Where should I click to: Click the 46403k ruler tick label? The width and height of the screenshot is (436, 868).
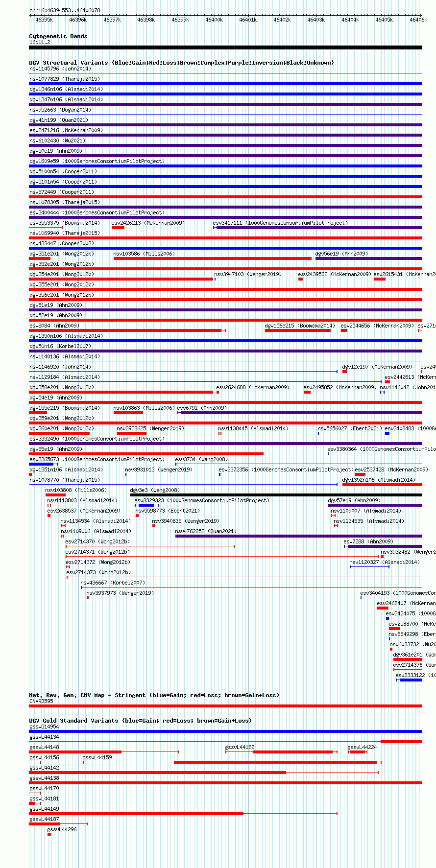(x=316, y=20)
